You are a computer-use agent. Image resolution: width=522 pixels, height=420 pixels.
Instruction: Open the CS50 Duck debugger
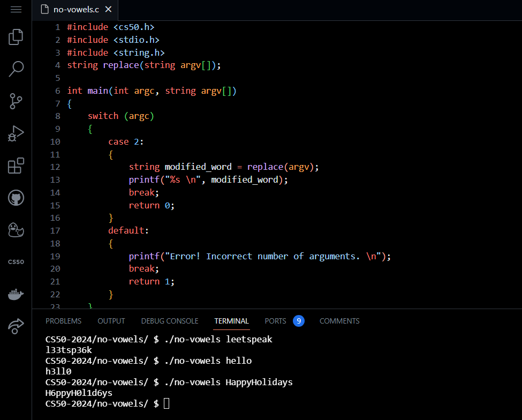click(16, 230)
